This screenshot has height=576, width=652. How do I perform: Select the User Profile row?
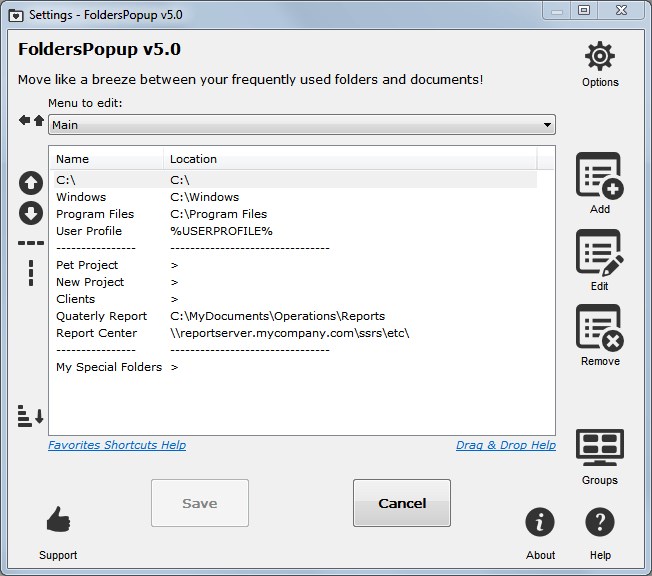coord(295,231)
